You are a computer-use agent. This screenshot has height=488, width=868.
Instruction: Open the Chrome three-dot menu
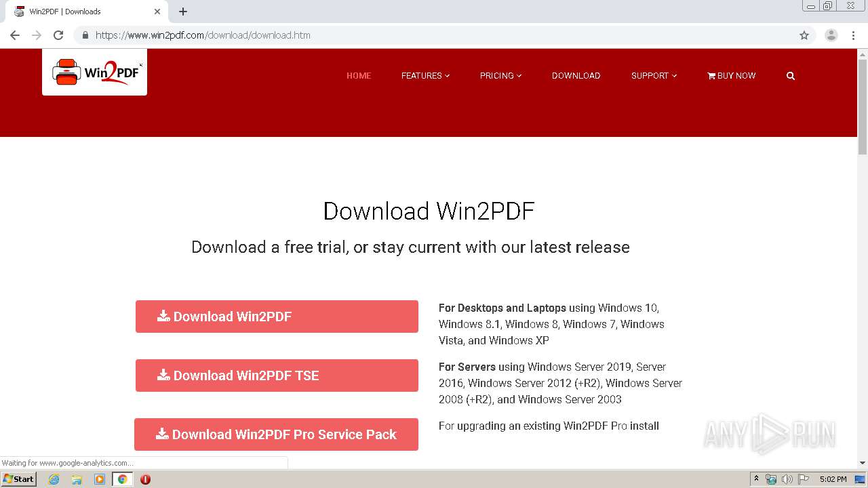coord(853,35)
